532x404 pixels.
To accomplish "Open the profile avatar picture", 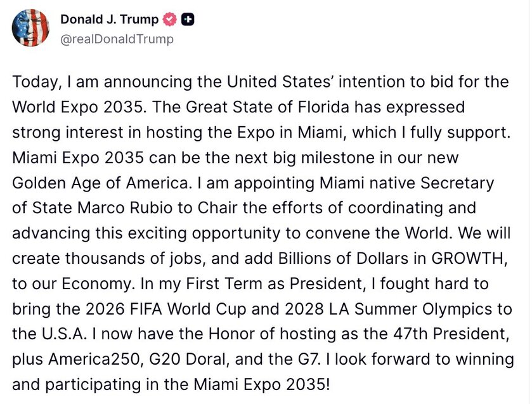I will (x=30, y=29).
